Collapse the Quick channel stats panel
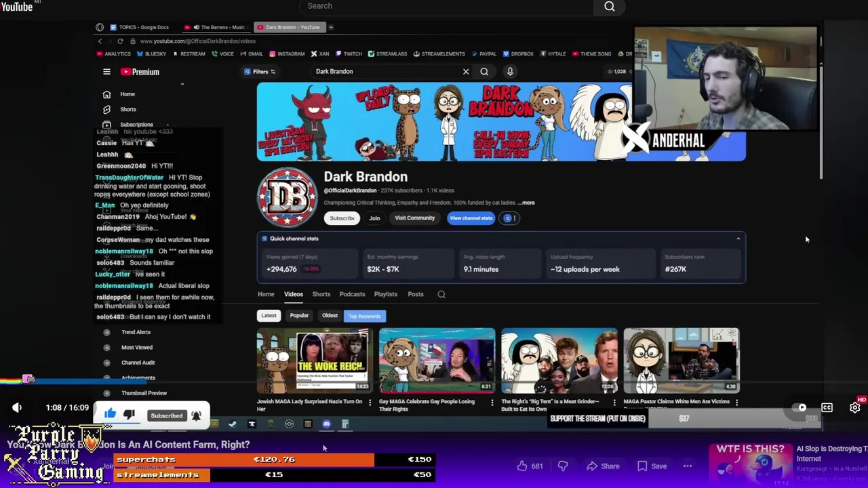Image resolution: width=868 pixels, height=488 pixels. [x=738, y=239]
